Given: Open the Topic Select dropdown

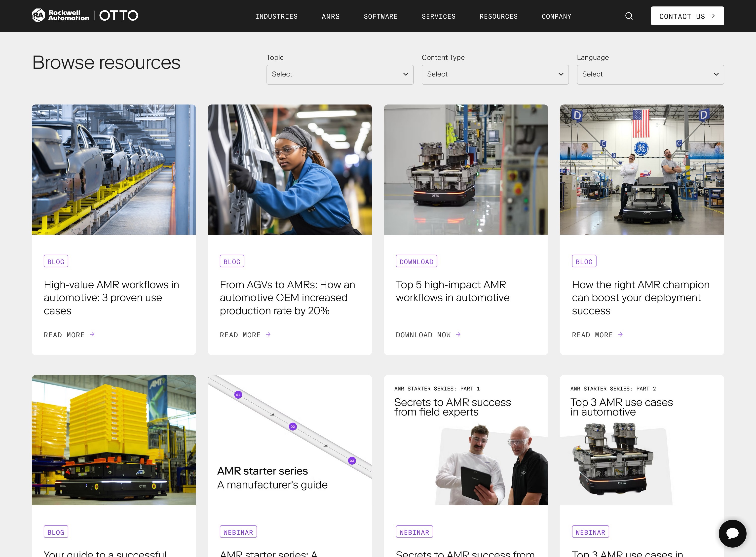Looking at the screenshot, I should (x=339, y=74).
